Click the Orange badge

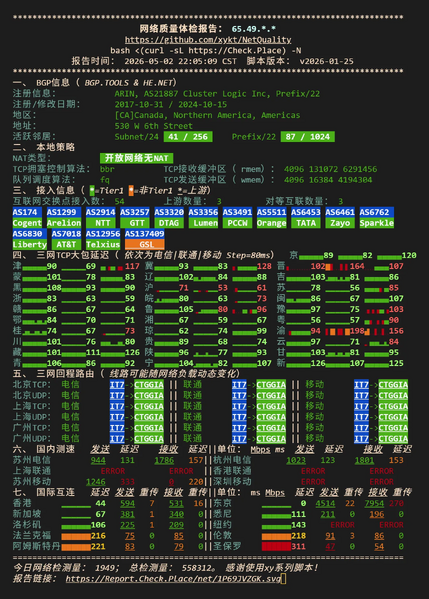[272, 223]
